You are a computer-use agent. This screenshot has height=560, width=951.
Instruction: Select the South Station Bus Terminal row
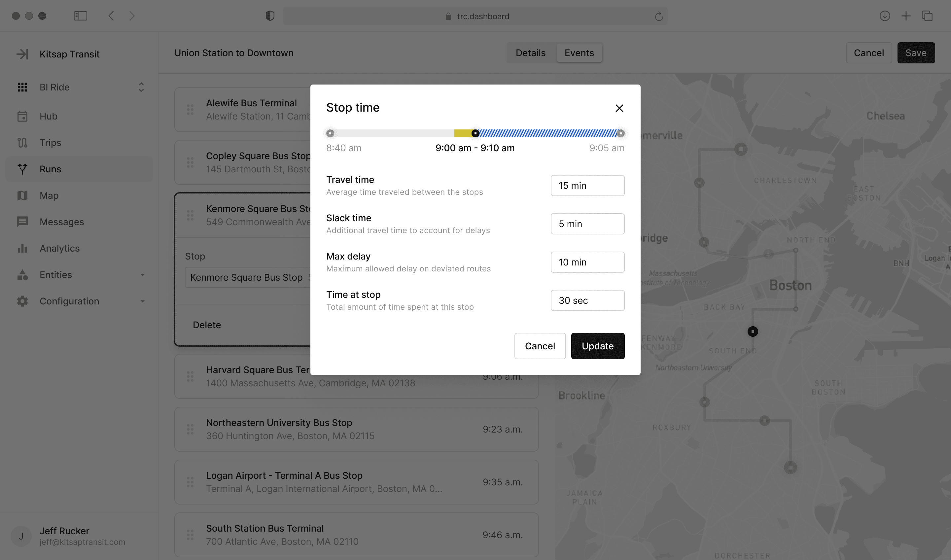[356, 535]
